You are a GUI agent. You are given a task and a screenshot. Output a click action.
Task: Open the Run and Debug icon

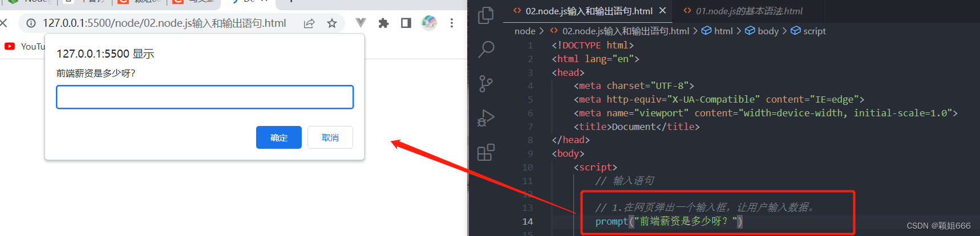point(485,118)
